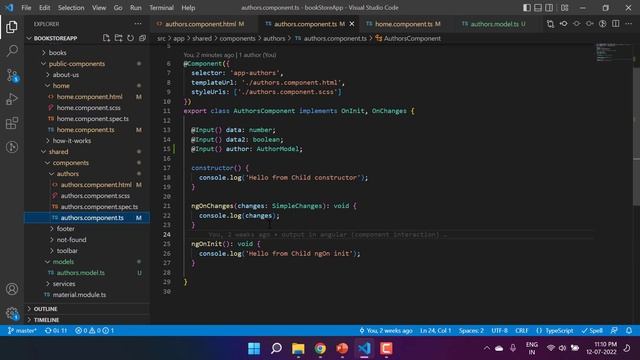Screen dimensions: 640x360
Task: Open the File menu
Action: [26, 8]
